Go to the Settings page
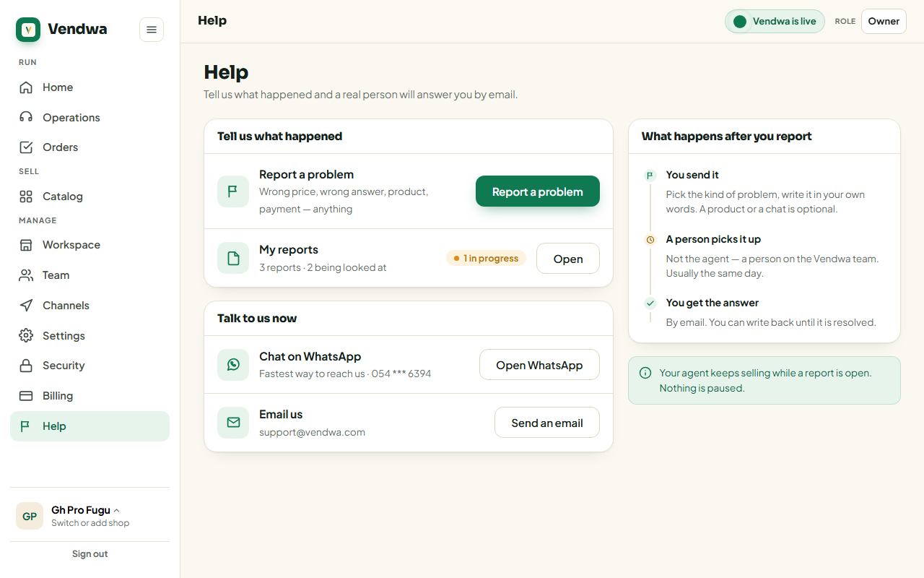This screenshot has height=578, width=924. [x=90, y=336]
